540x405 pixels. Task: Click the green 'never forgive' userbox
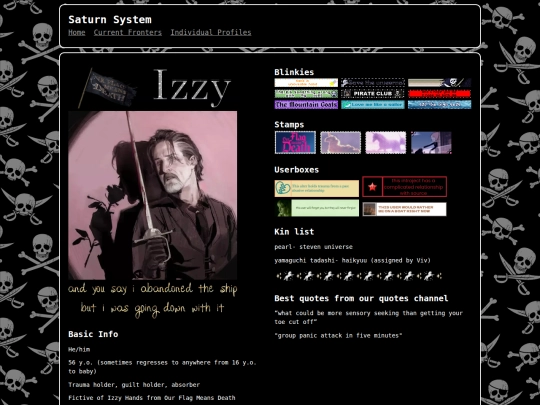(x=316, y=208)
